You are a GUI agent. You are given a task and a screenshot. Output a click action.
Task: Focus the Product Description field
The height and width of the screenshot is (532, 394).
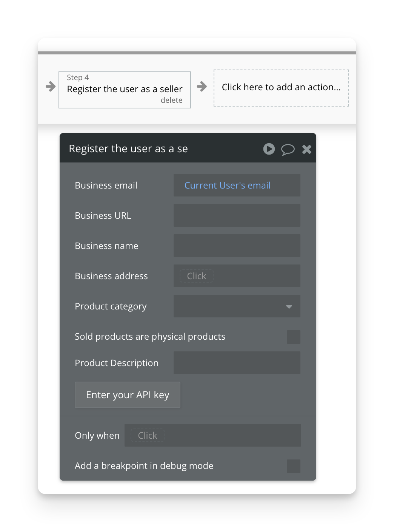coord(237,363)
